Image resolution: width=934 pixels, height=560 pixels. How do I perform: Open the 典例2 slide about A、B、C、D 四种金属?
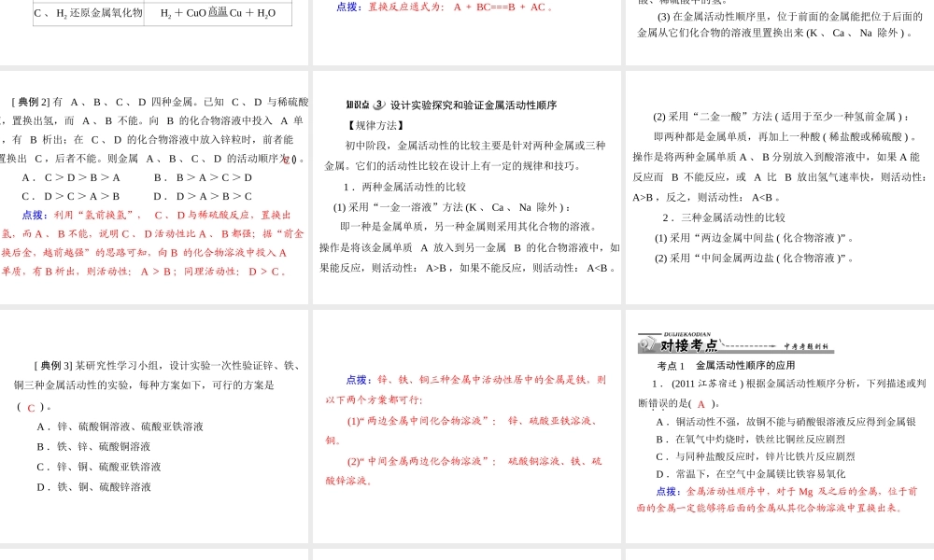click(154, 188)
